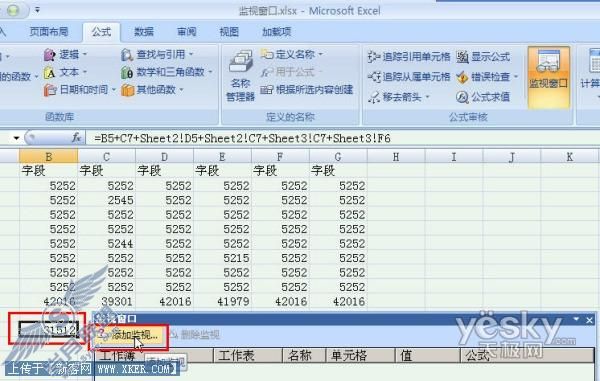Select the cell containing 5215
600x381 pixels.
[222, 258]
